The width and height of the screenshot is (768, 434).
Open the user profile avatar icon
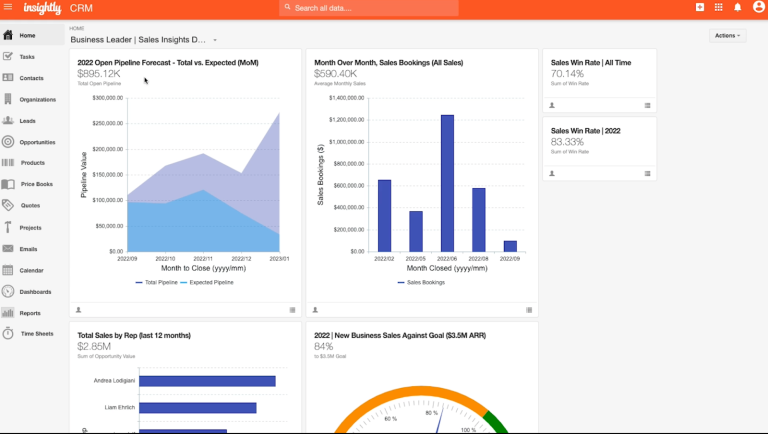tap(757, 7)
